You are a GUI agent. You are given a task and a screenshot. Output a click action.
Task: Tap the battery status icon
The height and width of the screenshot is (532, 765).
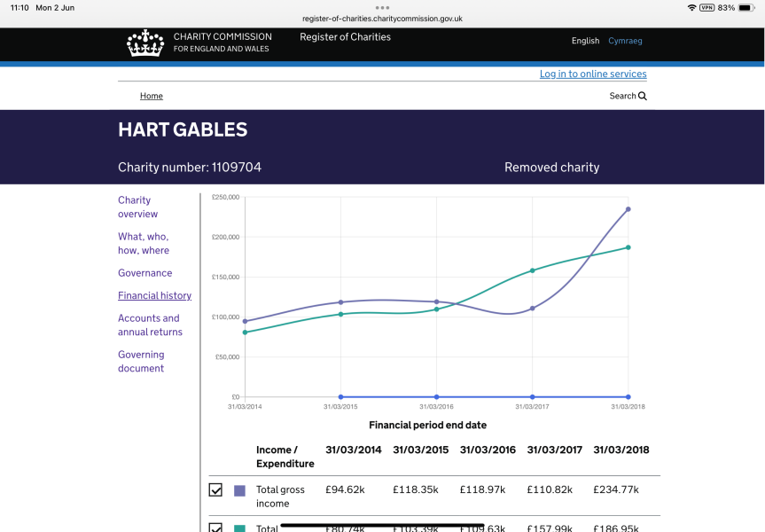tap(746, 7)
